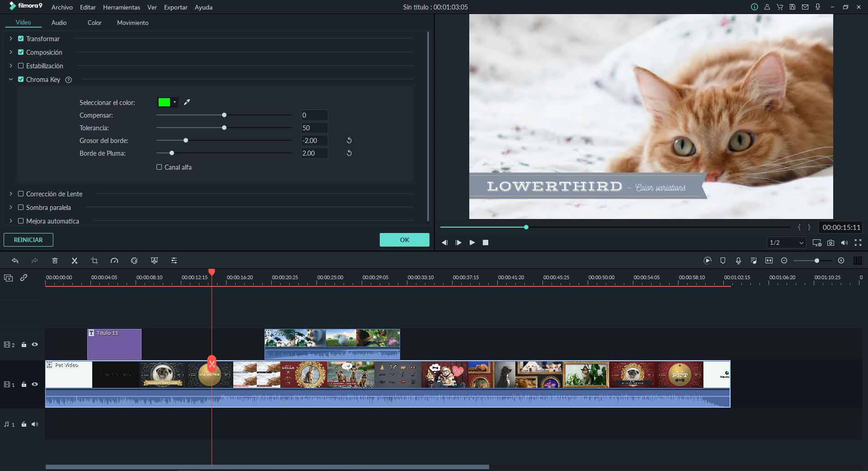Open the Archivo menu
The width and height of the screenshot is (868, 471).
pos(62,7)
